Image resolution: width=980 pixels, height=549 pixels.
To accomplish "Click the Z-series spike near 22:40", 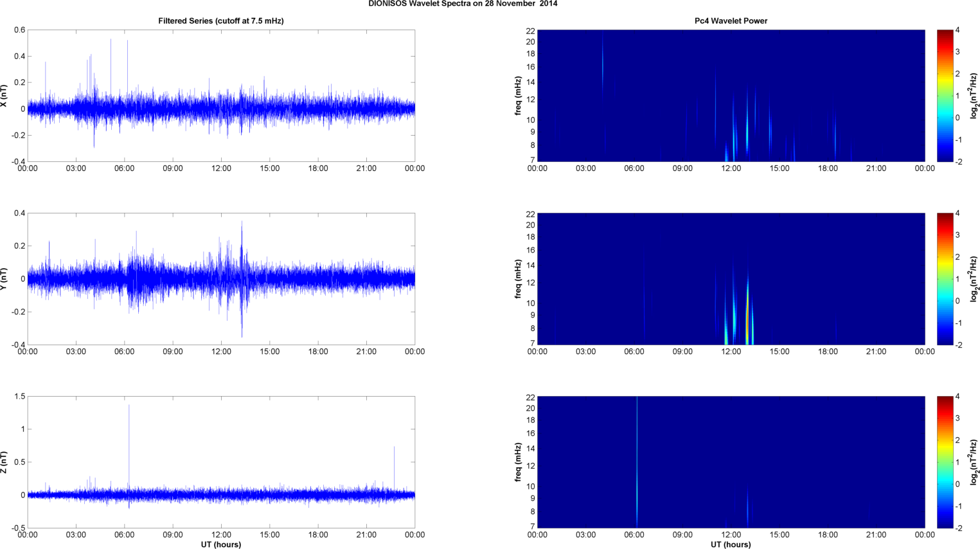I will (394, 469).
